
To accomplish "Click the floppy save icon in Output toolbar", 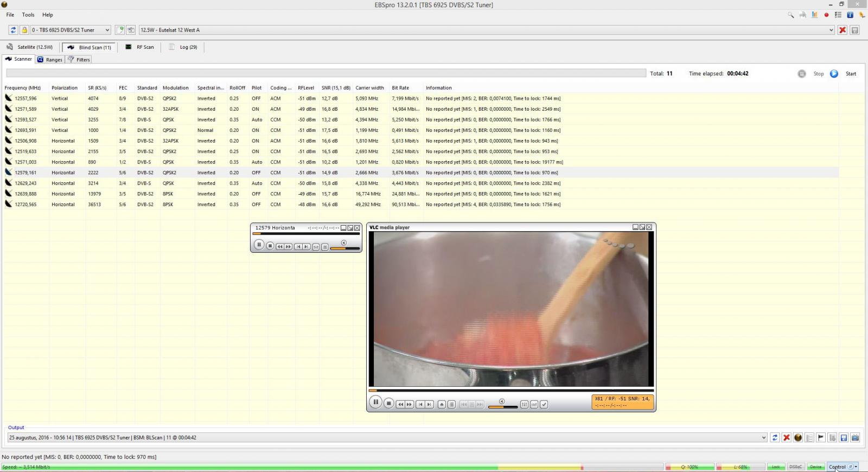I will 844,438.
